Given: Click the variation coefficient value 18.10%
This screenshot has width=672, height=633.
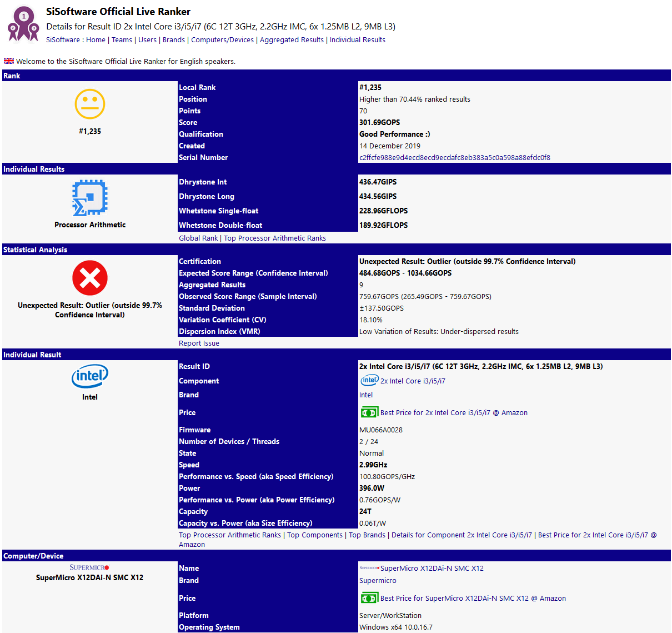Looking at the screenshot, I should (x=371, y=320).
